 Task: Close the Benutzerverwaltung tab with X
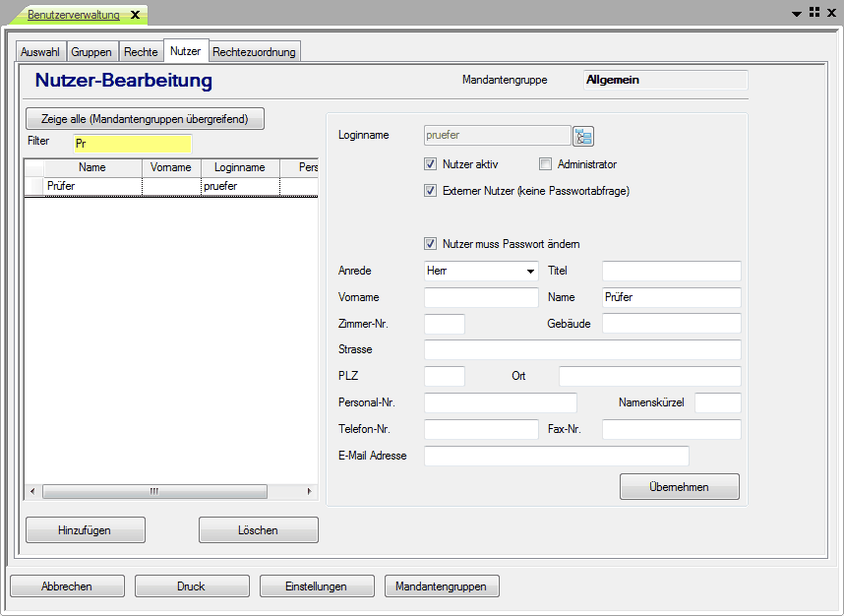click(135, 15)
